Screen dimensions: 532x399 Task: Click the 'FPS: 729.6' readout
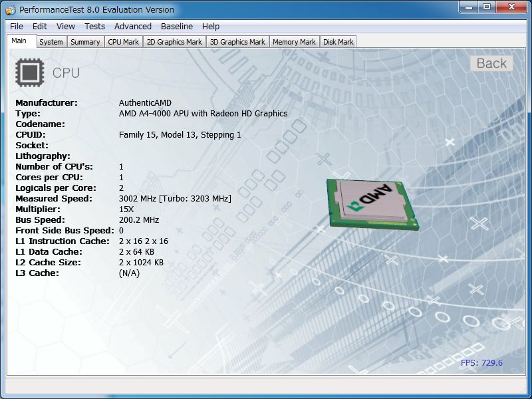click(x=481, y=362)
